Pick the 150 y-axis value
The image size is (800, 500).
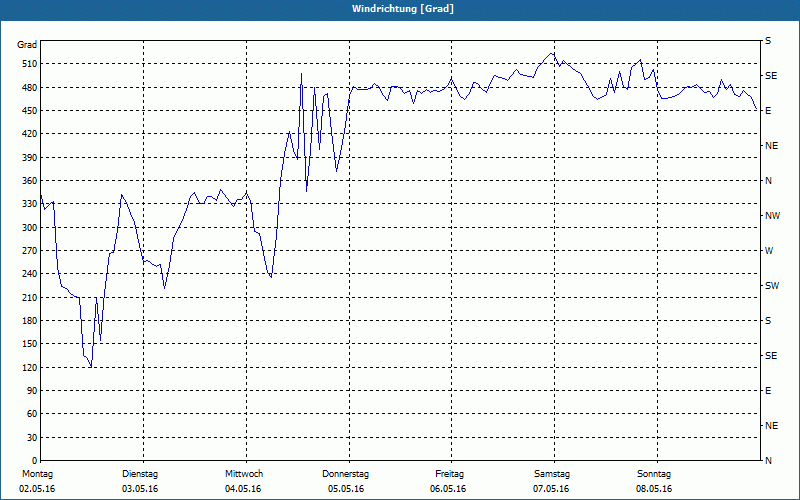30,344
